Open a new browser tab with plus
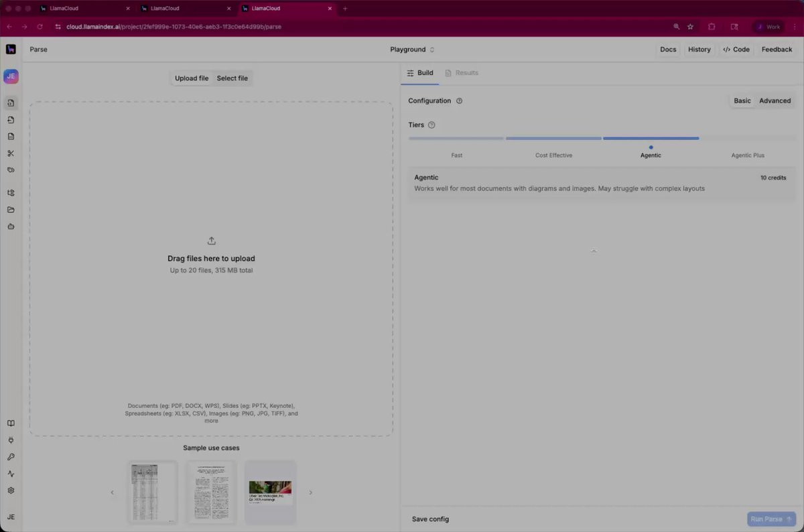Screen dimensions: 804x532 [345, 9]
